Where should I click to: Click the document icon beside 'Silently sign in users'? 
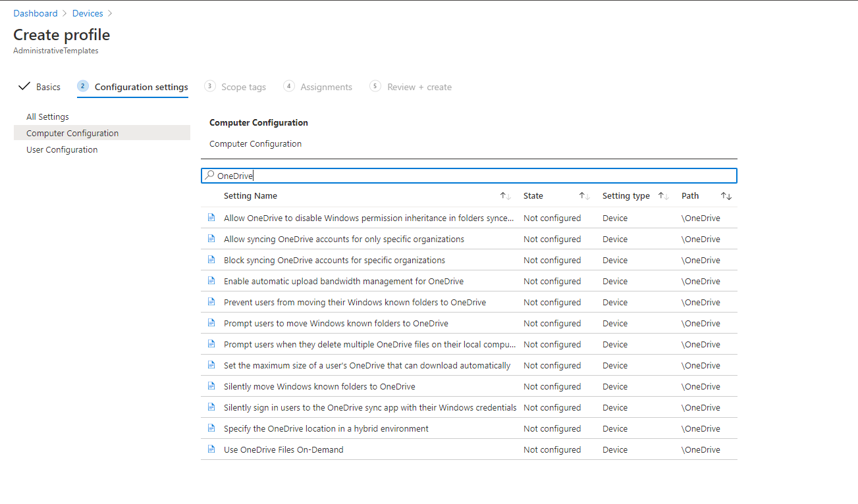211,407
